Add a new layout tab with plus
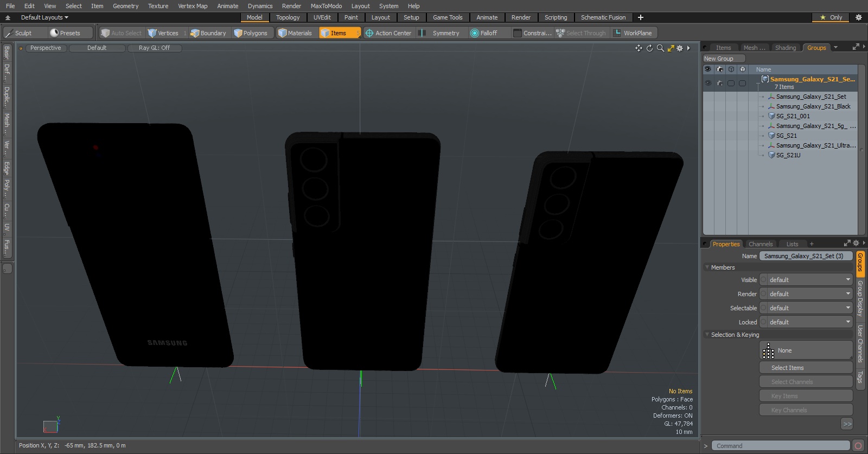Image resolution: width=868 pixels, height=454 pixels. point(641,17)
